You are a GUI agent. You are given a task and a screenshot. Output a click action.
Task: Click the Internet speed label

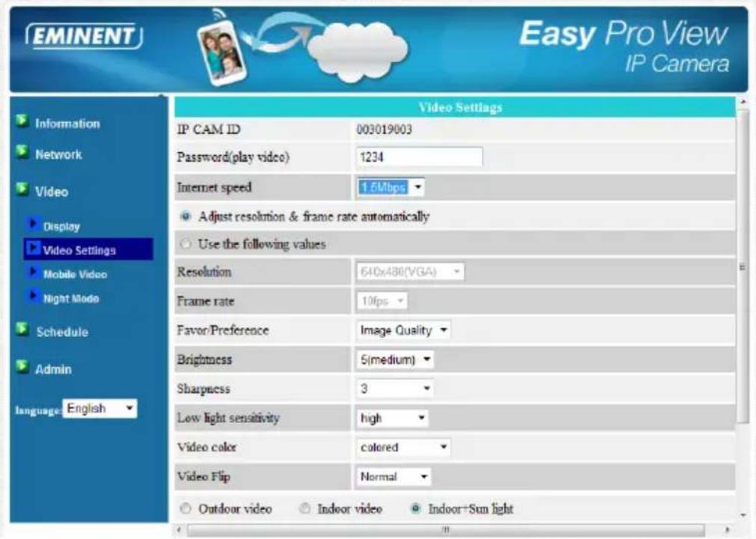(214, 187)
